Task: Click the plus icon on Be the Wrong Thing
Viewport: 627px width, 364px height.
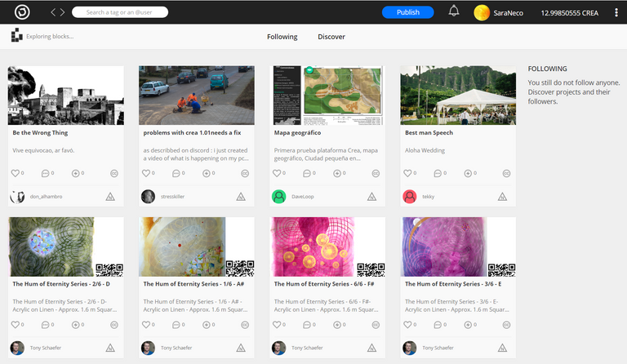Action: click(x=75, y=173)
